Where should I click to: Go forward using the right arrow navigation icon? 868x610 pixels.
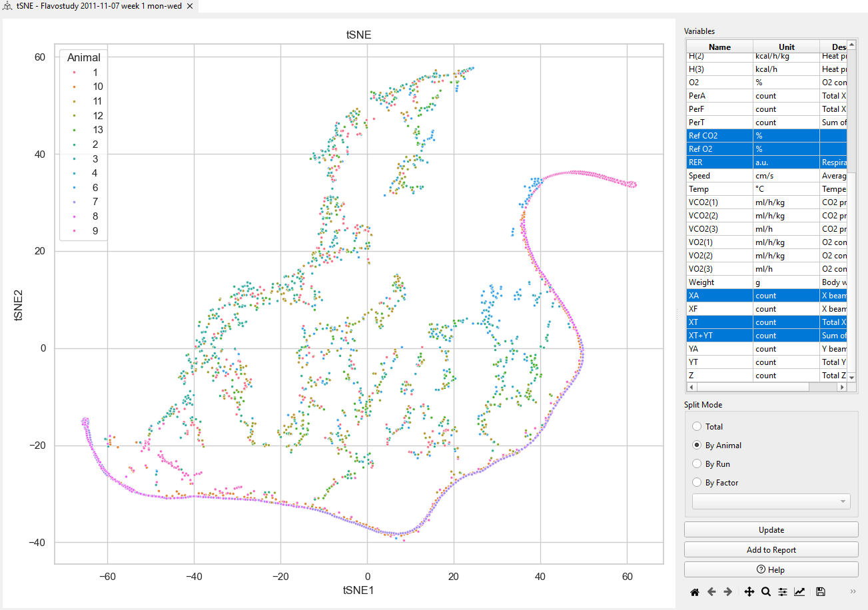coord(727,591)
